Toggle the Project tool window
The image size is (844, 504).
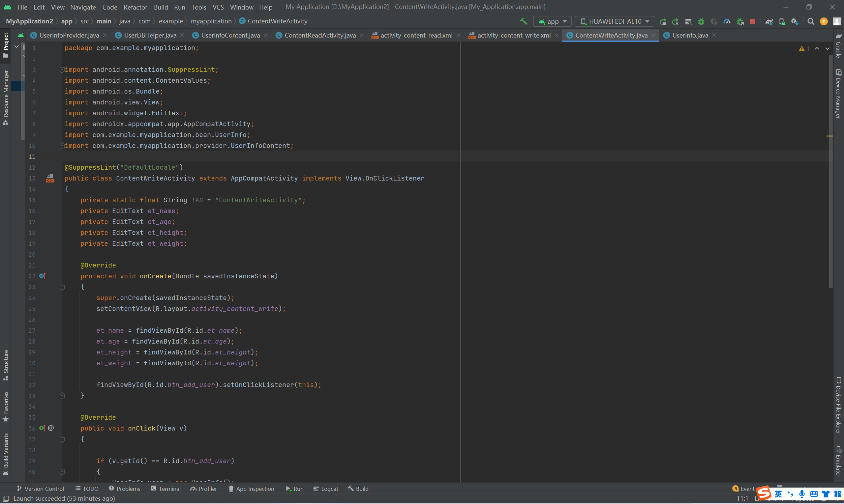[6, 45]
